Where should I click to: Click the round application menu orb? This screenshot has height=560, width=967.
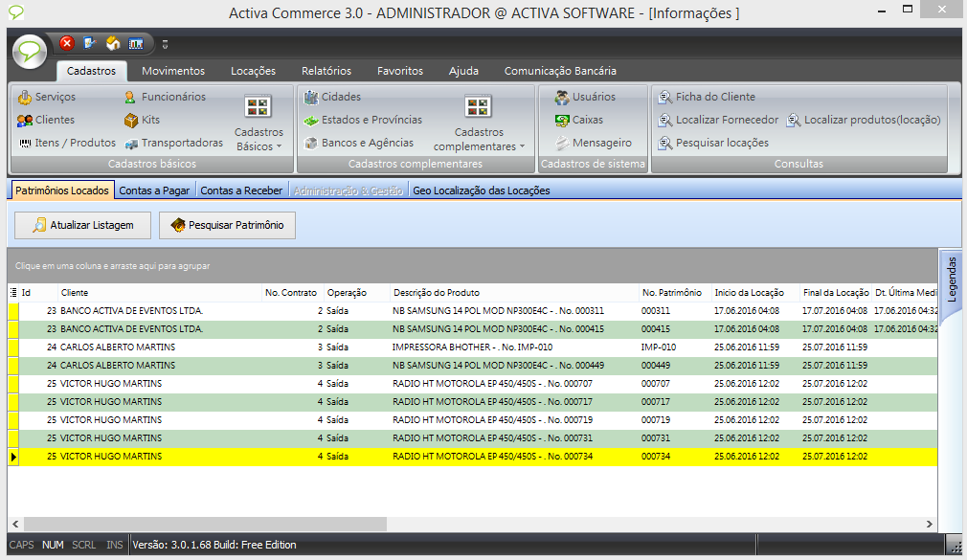tap(30, 51)
